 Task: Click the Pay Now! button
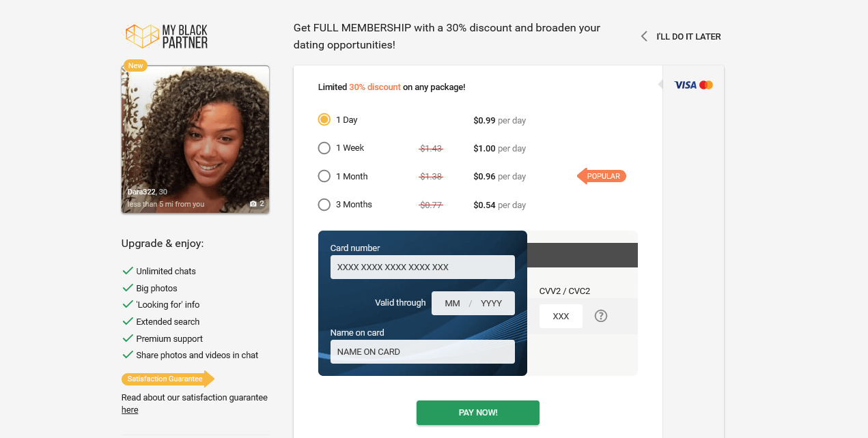coord(478,413)
